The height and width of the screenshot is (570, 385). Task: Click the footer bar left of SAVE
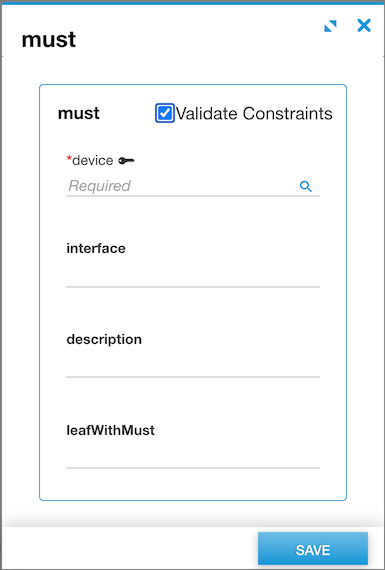(129, 548)
